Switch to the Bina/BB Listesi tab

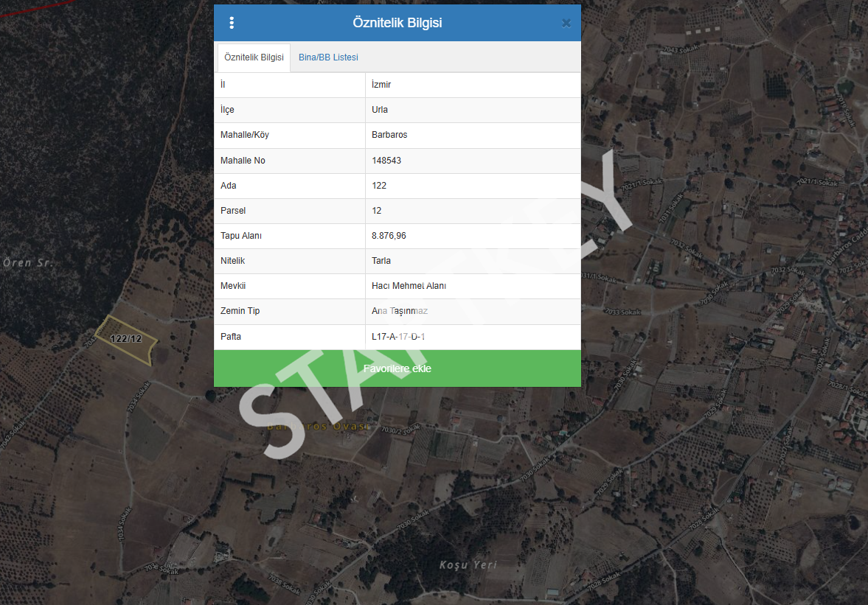[x=328, y=57]
